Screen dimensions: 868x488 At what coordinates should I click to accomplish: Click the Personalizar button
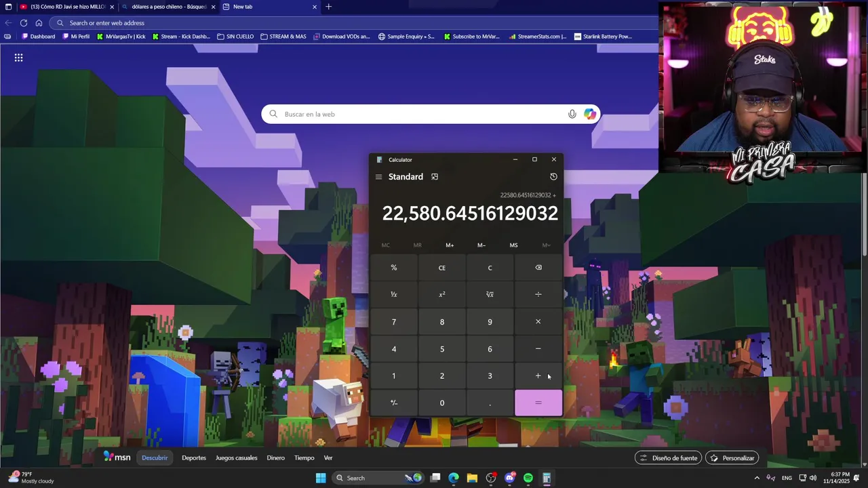[732, 458]
